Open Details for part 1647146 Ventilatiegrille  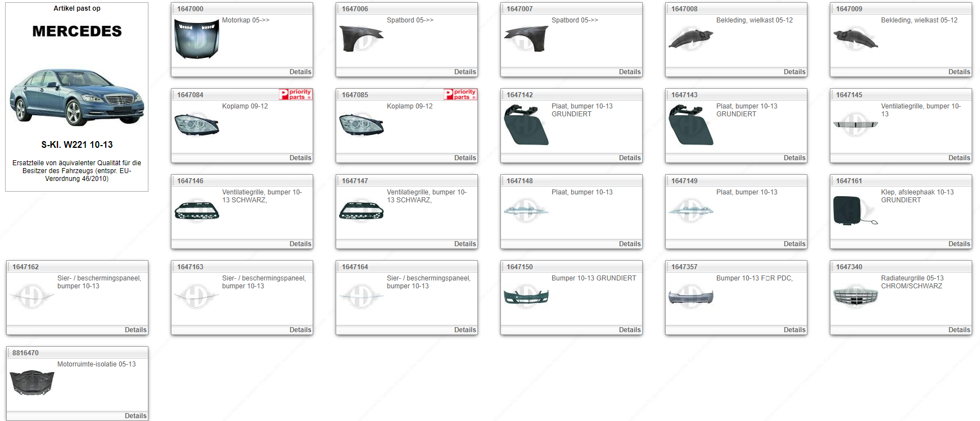click(300, 244)
